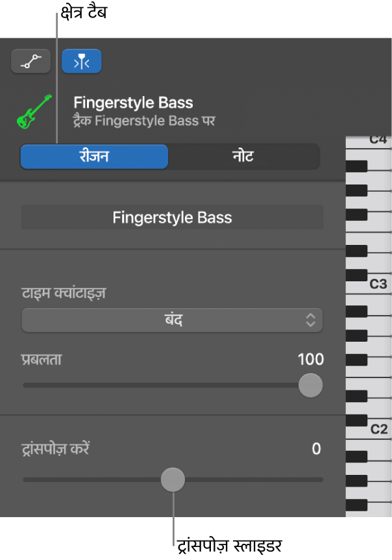
Task: Click the dropdown arrows beside बंद
Action: click(311, 319)
